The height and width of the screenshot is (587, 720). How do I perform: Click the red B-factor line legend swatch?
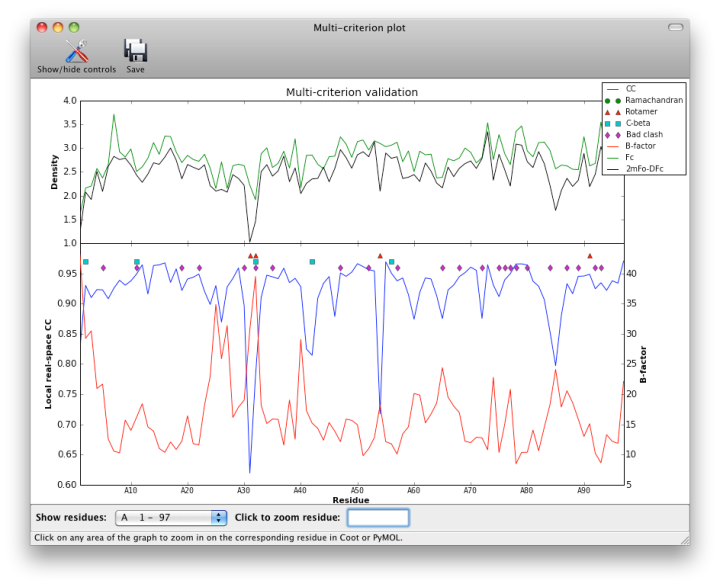[612, 146]
